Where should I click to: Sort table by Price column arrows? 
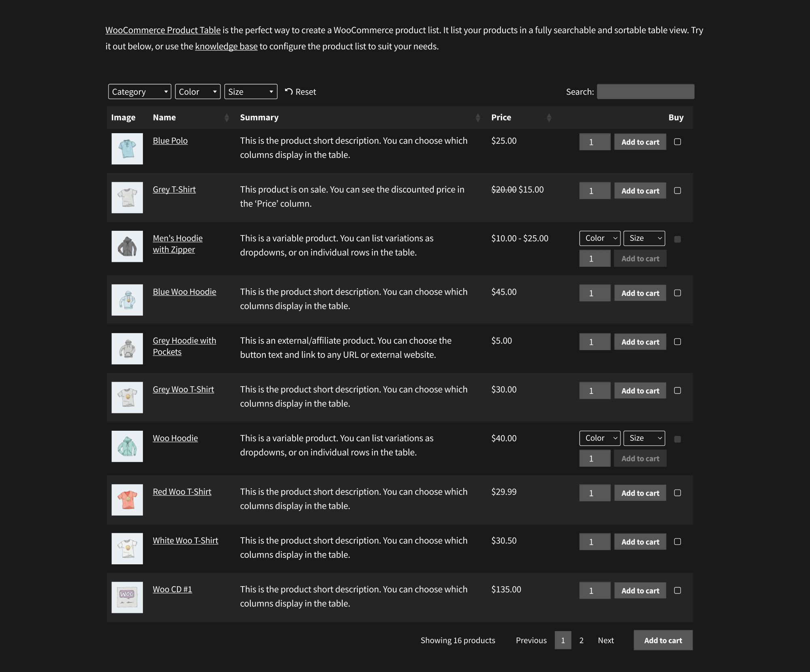[549, 117]
